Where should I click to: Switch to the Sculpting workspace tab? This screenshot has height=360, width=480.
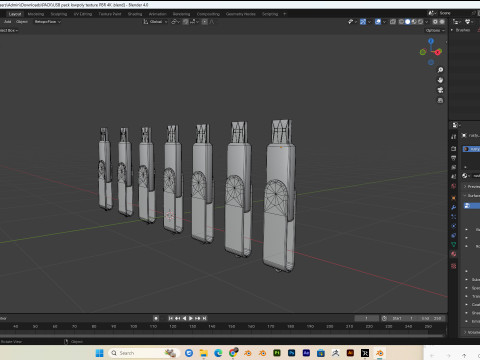point(59,14)
